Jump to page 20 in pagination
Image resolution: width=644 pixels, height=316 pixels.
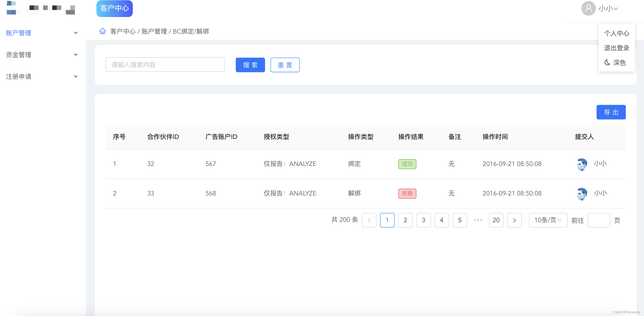pyautogui.click(x=496, y=220)
